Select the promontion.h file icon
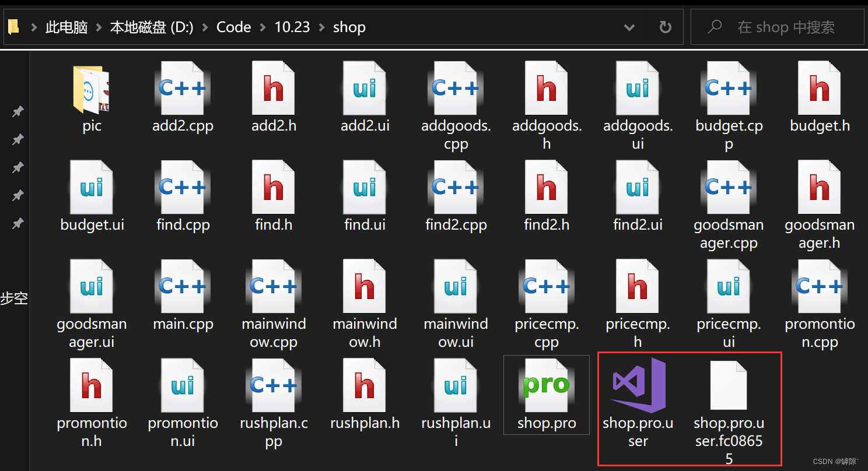The width and height of the screenshot is (868, 471). coord(92,386)
